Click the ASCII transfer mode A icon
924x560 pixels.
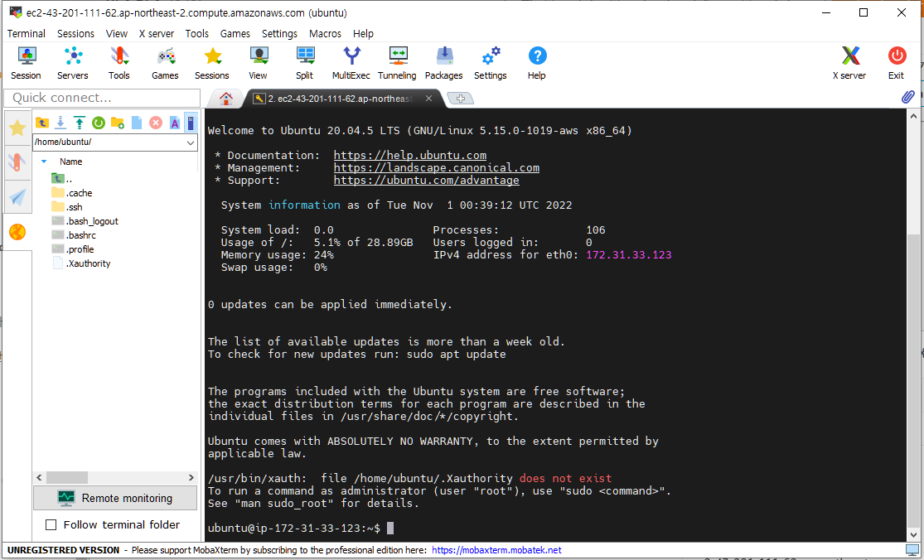[174, 123]
